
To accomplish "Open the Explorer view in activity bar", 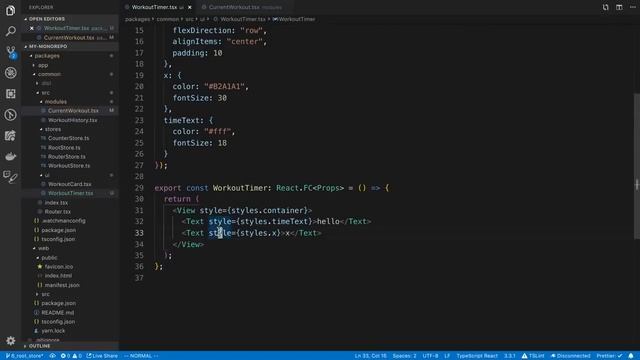I will (11, 10).
